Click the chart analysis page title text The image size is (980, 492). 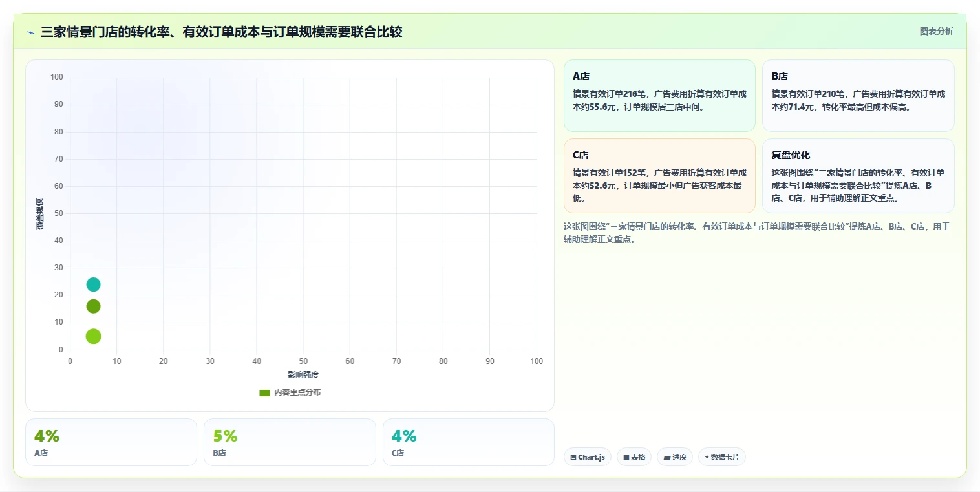pos(221,32)
